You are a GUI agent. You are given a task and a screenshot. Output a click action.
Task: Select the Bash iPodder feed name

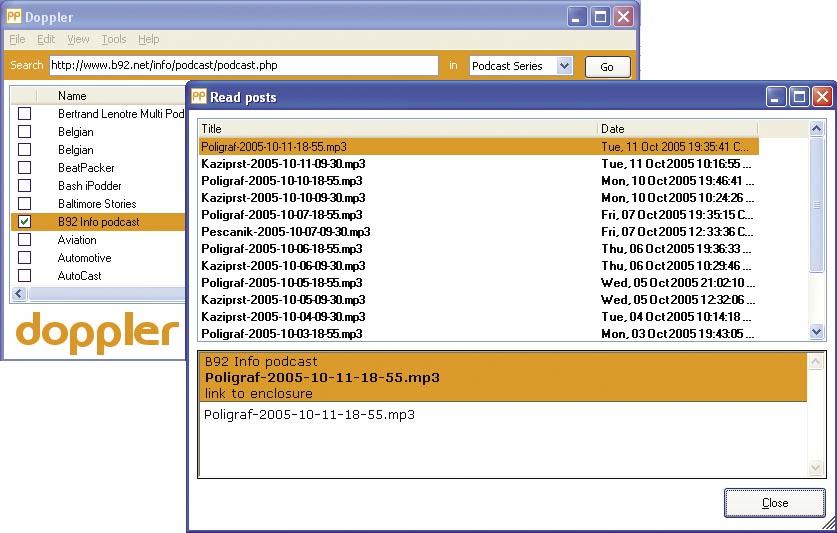coord(90,185)
